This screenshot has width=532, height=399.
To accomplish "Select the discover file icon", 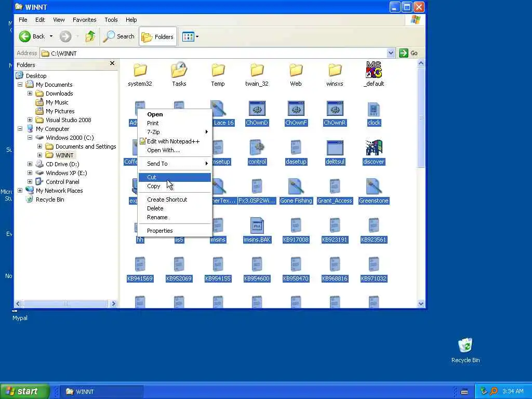I will [374, 148].
